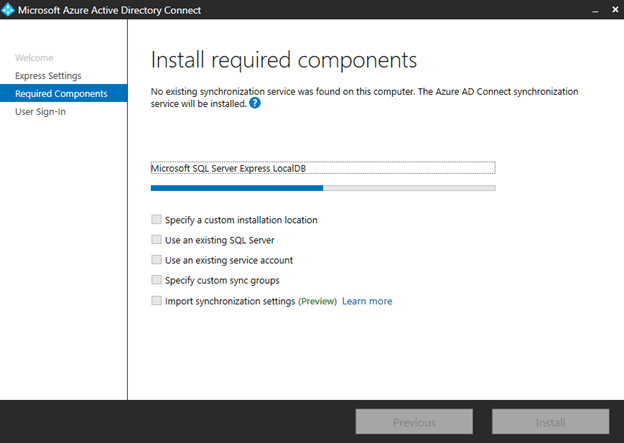Enable Specify a custom installation location
The image size is (624, 443).
point(155,220)
